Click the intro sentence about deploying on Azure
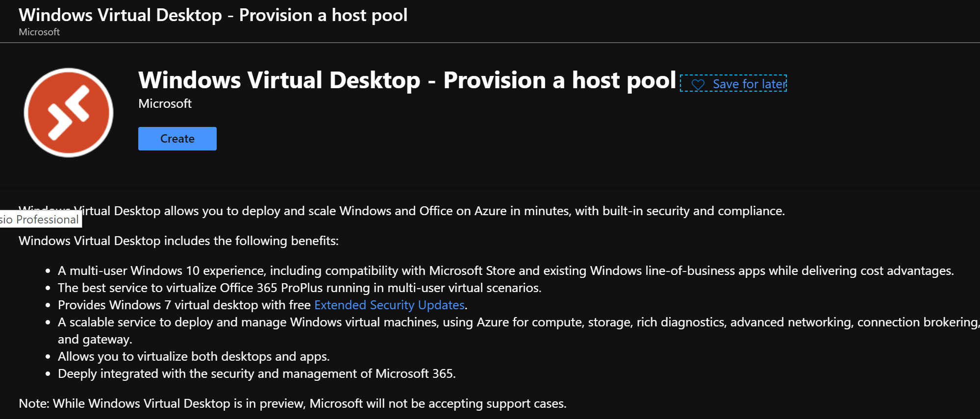 [x=402, y=211]
